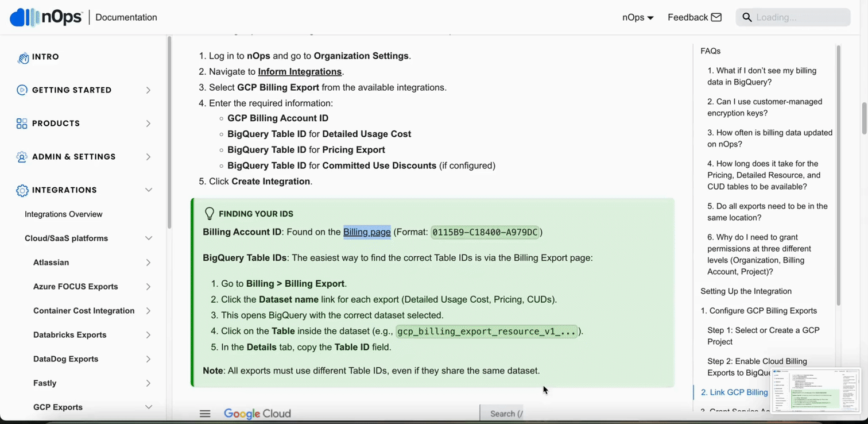Click the Admin & Settings icon

21,156
